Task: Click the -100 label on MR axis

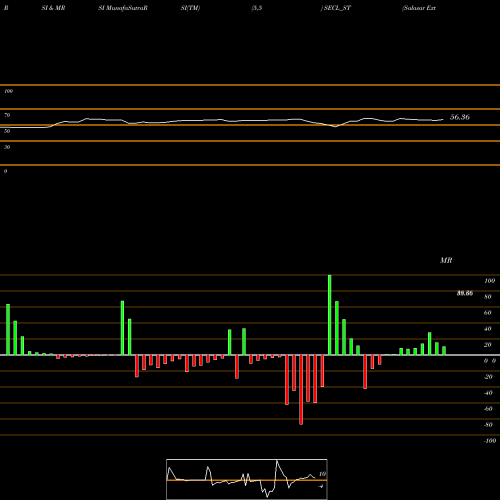Action: (490, 441)
